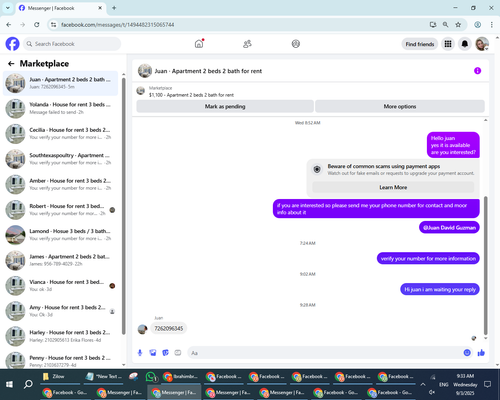Click Mark as pending button
Viewport: 500px width, 400px height.
(225, 106)
